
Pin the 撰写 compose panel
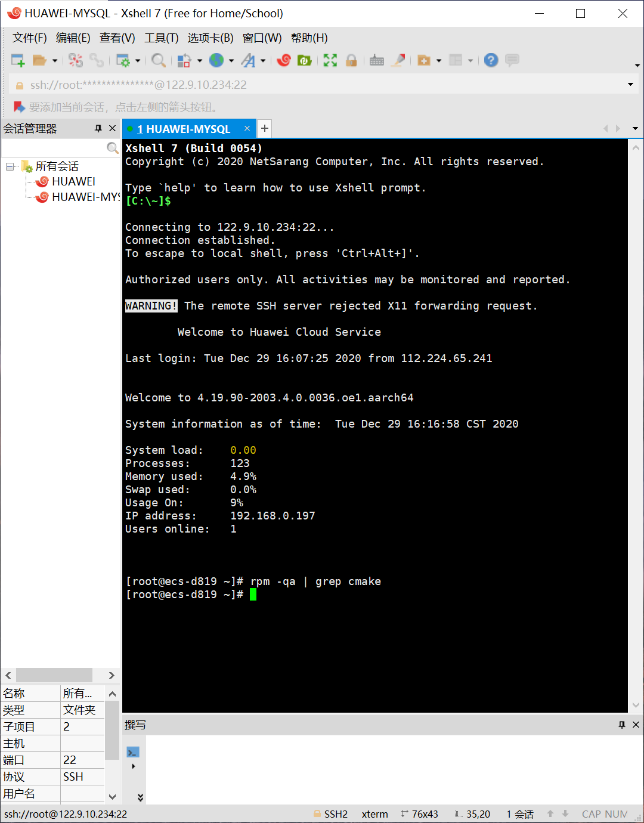tap(622, 725)
